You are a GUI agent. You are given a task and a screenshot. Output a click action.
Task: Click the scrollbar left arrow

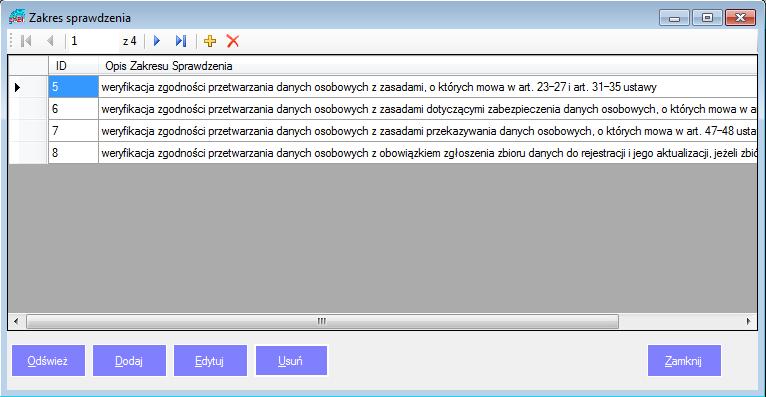17,321
